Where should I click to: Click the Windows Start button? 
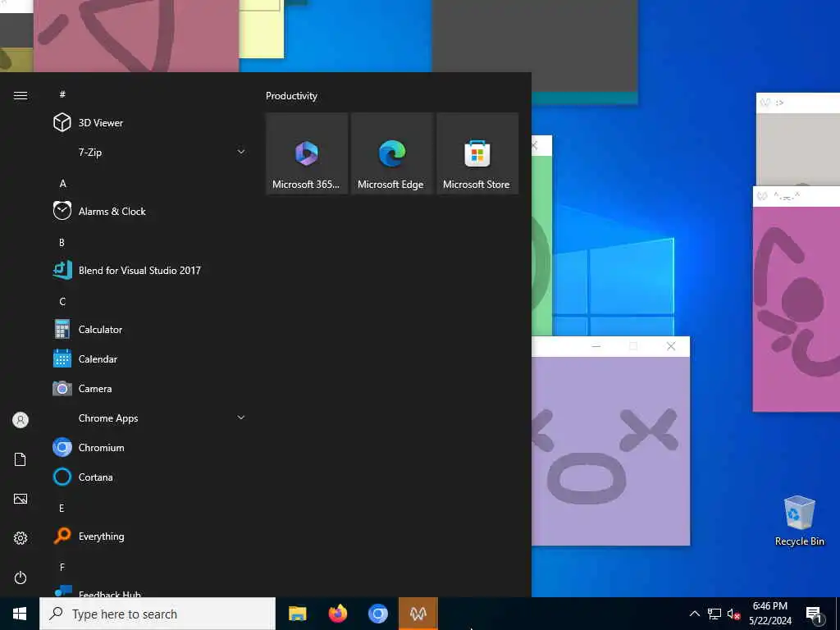pos(20,614)
